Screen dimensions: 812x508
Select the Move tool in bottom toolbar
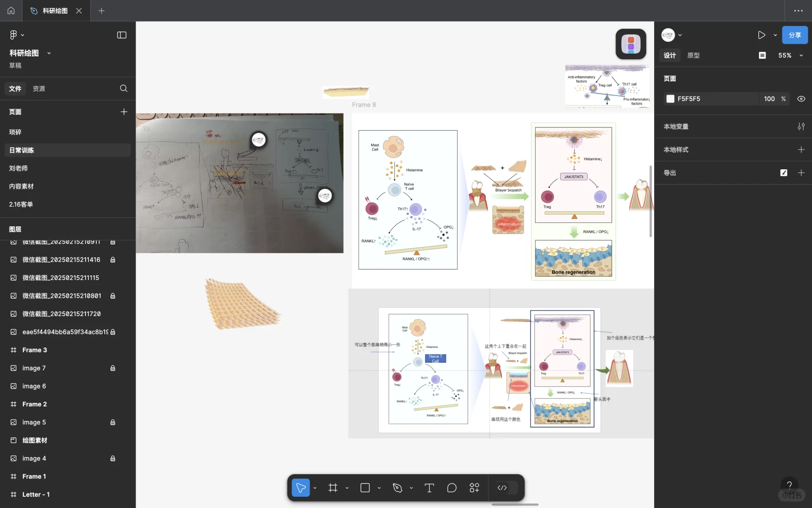301,488
